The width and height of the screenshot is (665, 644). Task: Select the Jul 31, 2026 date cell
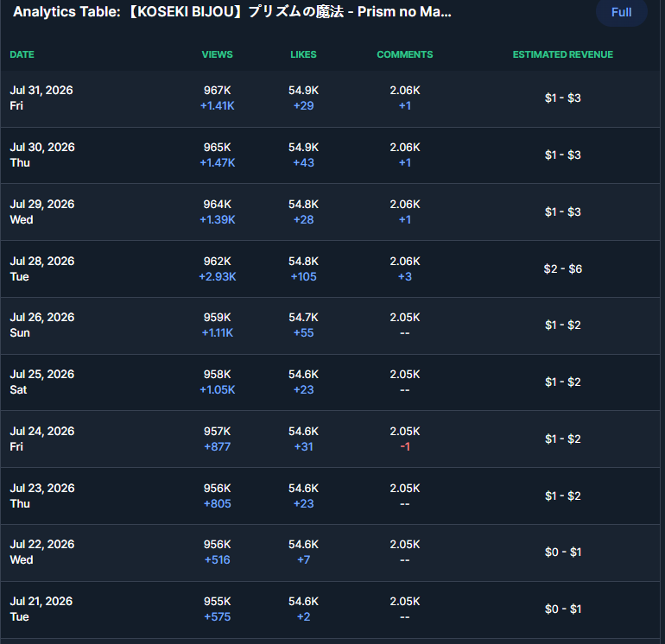[x=41, y=98]
